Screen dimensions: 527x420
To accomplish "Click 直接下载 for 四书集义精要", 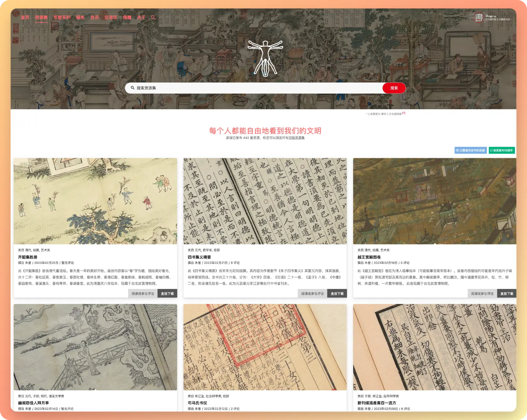I will point(337,293).
